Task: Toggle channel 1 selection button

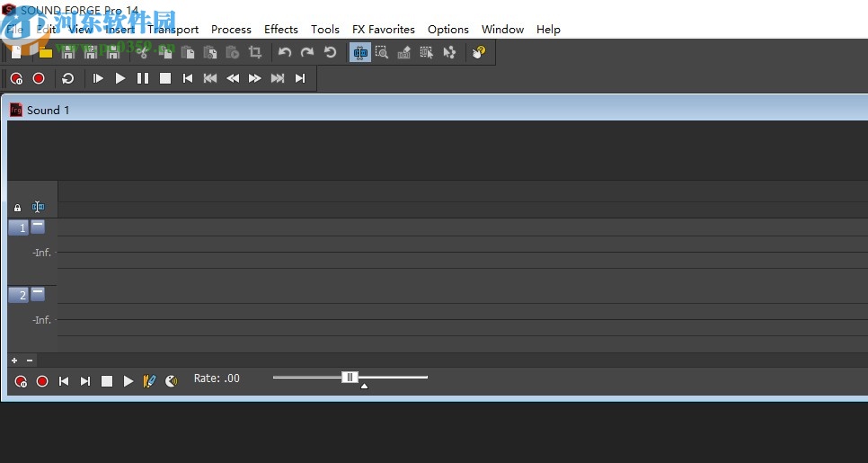Action: 19,228
